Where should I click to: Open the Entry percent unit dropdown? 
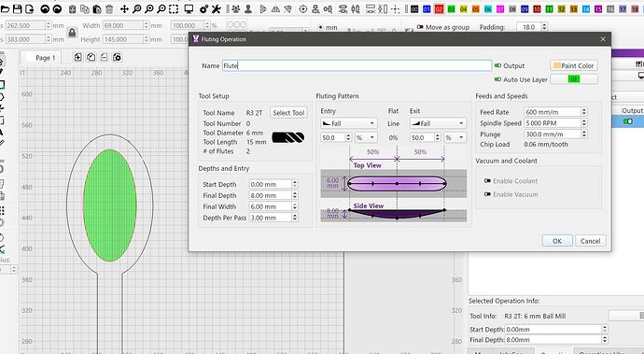[366, 137]
